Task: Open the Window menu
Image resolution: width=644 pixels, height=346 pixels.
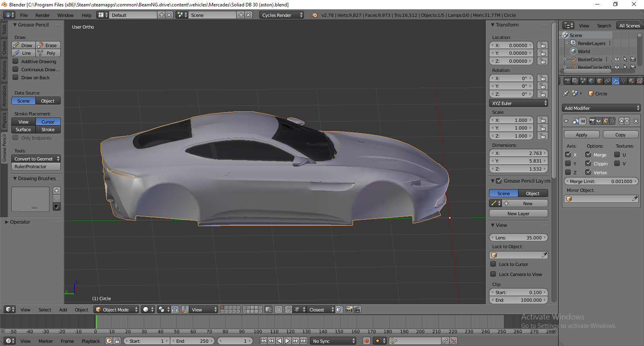Action: (x=65, y=15)
